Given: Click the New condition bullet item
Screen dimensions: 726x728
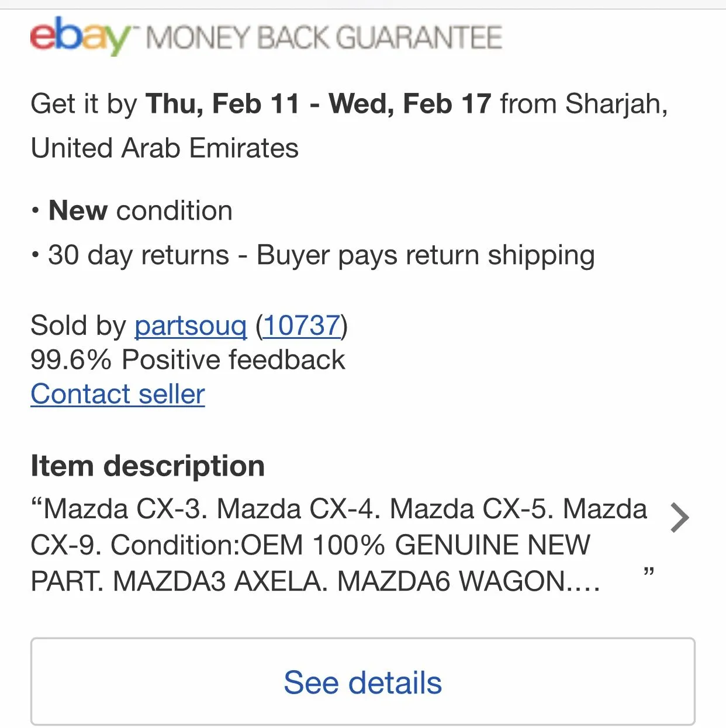Looking at the screenshot, I should 140,211.
